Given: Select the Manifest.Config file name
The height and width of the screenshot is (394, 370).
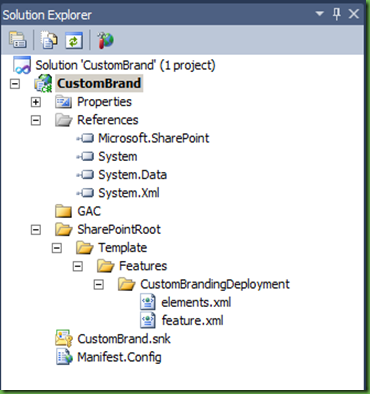Looking at the screenshot, I should click(x=119, y=357).
